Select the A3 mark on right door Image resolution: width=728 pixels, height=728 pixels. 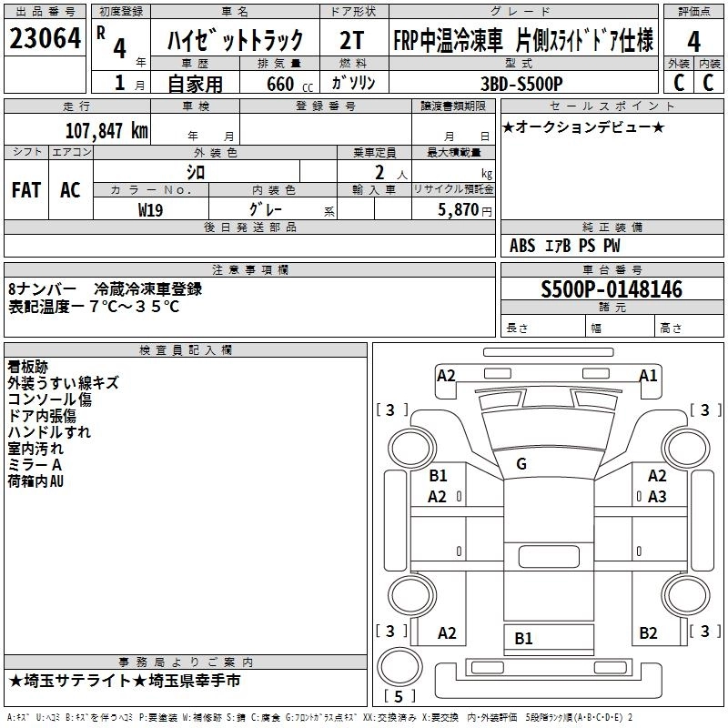[x=657, y=496]
